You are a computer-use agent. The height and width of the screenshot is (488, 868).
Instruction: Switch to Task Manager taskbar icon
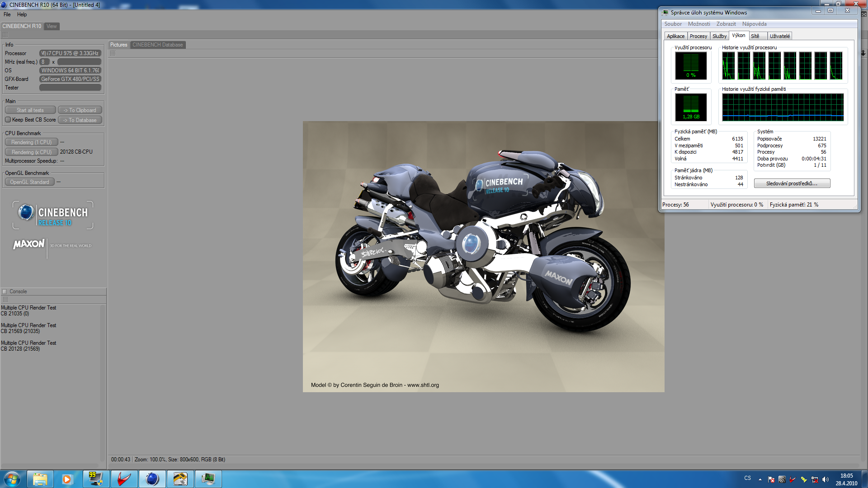pos(208,479)
